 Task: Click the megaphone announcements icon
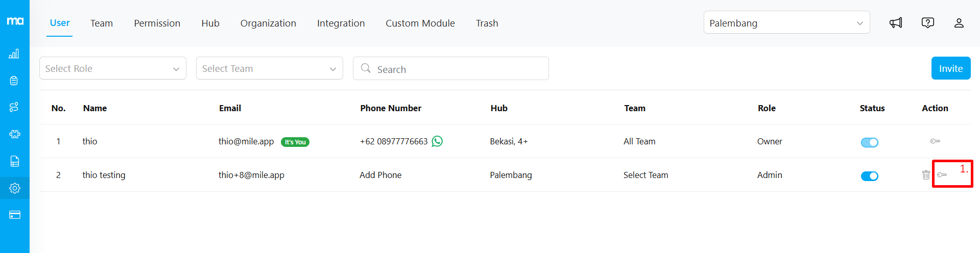pyautogui.click(x=896, y=23)
